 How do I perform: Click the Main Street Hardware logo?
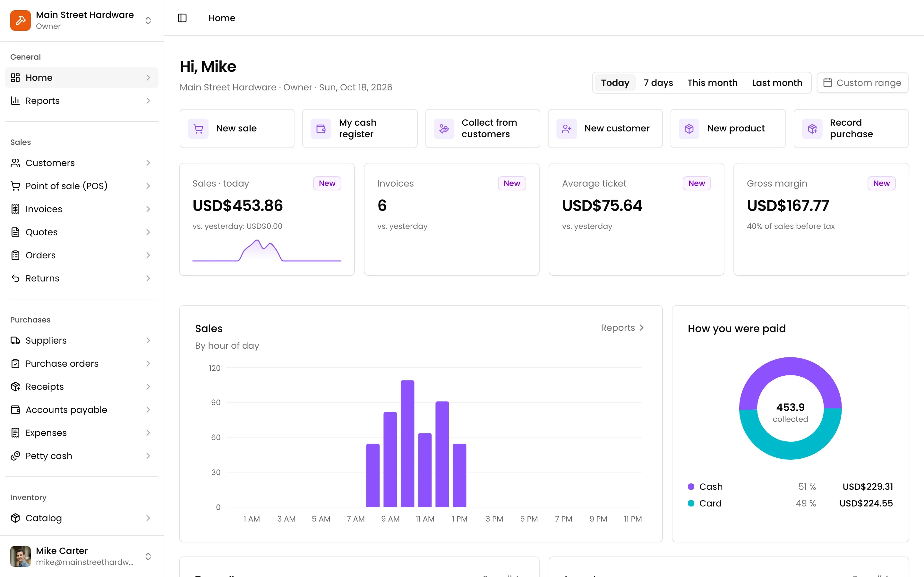21,20
